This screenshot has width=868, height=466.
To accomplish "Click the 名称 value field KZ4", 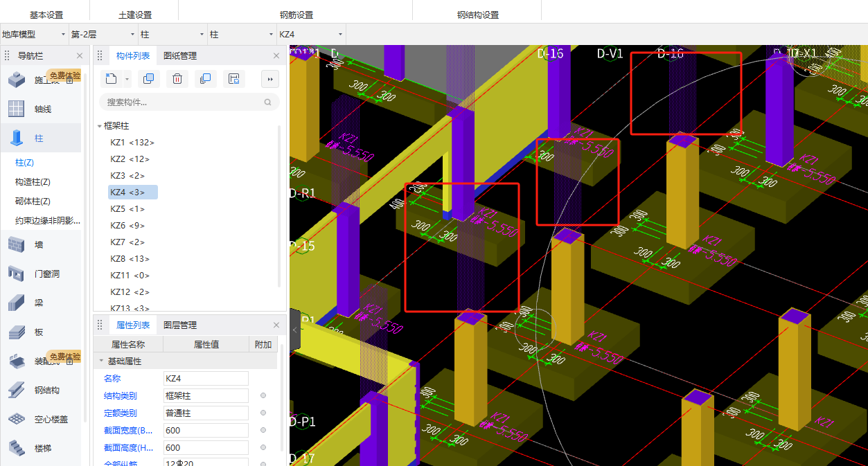I will (x=206, y=378).
